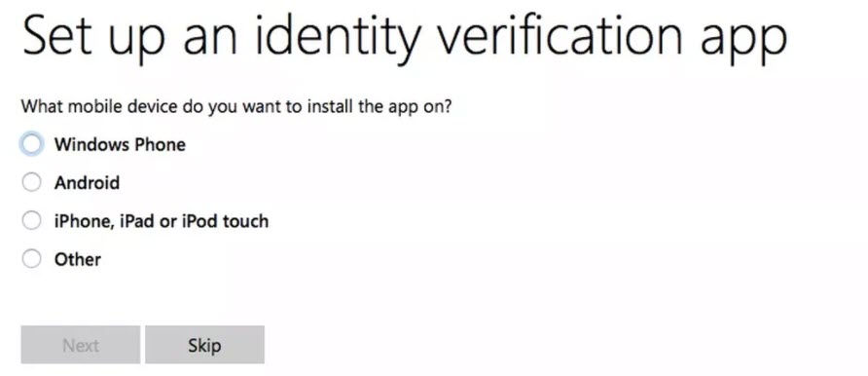Image resolution: width=868 pixels, height=376 pixels.
Task: Click the word 'iPad' in the Apple option label
Action: 138,221
